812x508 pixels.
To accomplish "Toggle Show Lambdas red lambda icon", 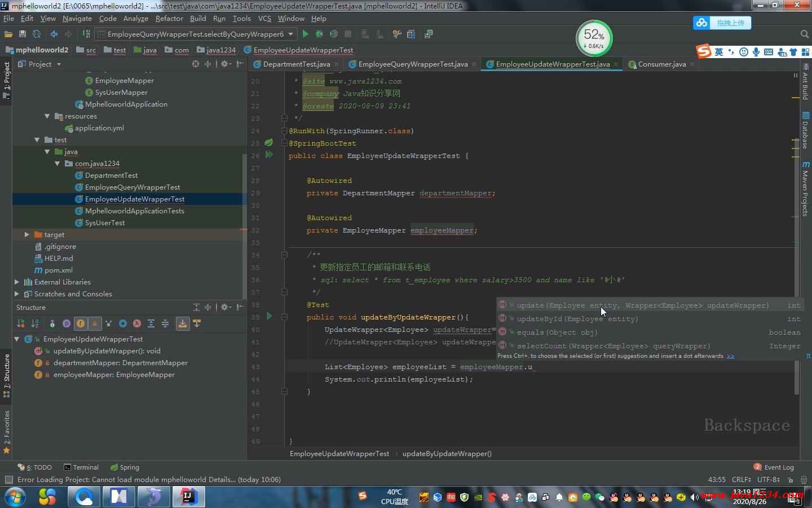I will pyautogui.click(x=137, y=323).
